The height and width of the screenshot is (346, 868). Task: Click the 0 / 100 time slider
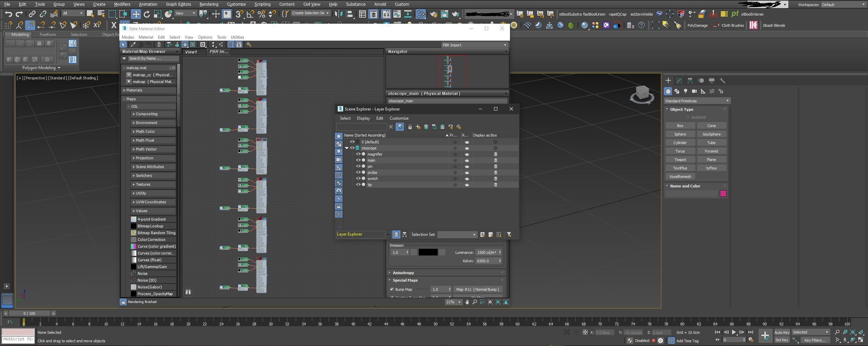tap(30, 313)
